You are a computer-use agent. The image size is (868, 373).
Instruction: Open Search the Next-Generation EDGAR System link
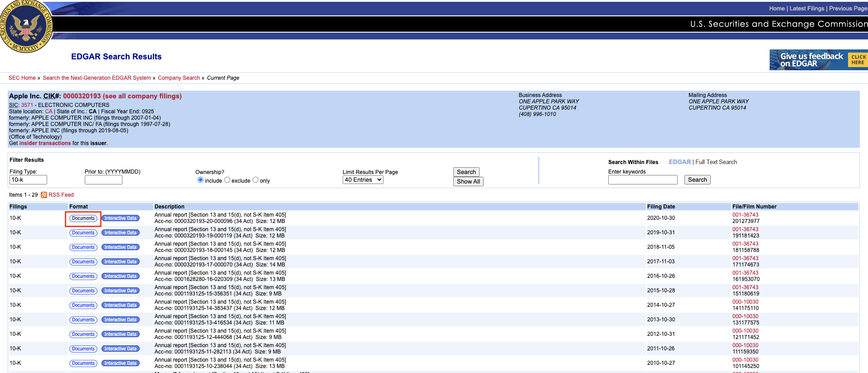[x=97, y=78]
